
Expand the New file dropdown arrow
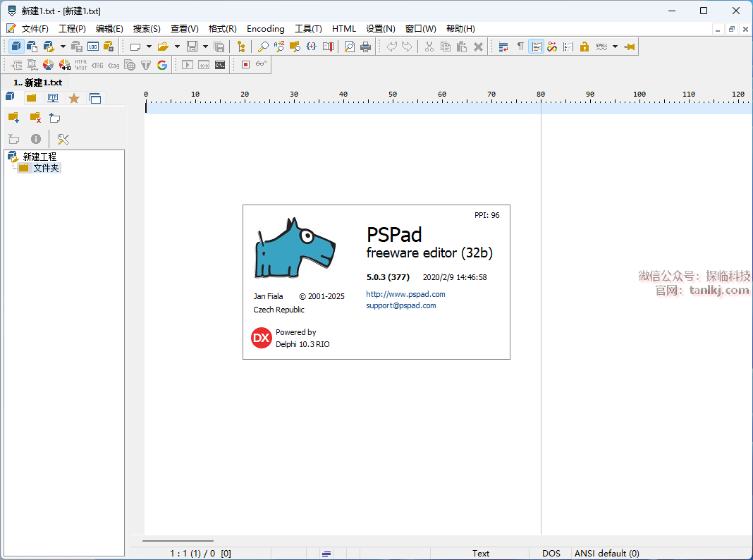[x=149, y=47]
